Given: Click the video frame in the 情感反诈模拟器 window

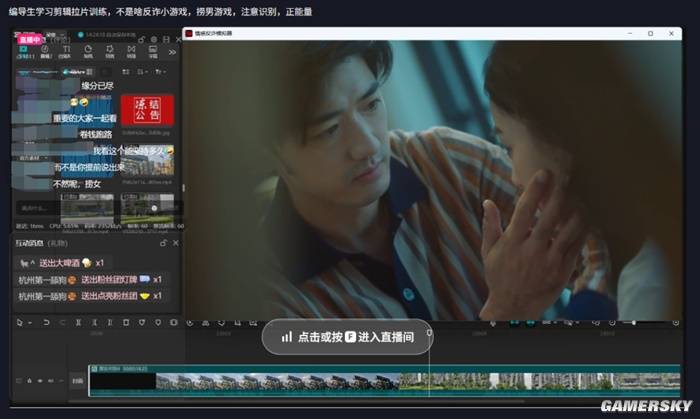Looking at the screenshot, I should tap(432, 180).
